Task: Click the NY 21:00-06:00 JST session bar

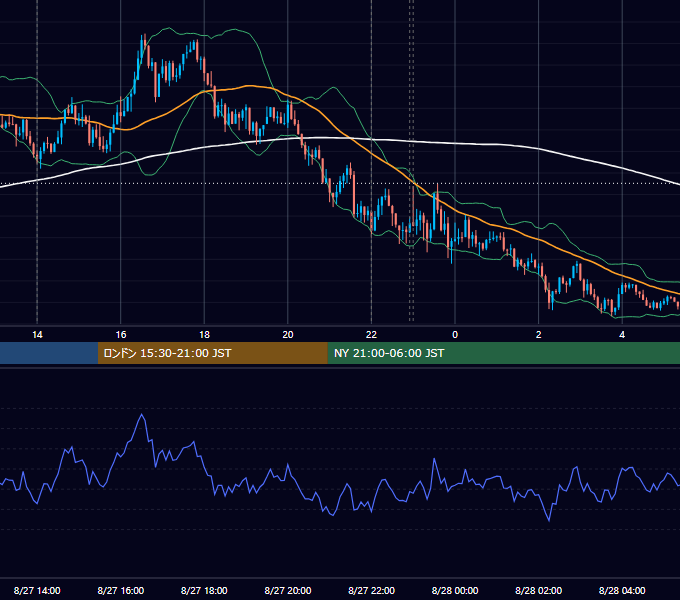Action: [503, 353]
